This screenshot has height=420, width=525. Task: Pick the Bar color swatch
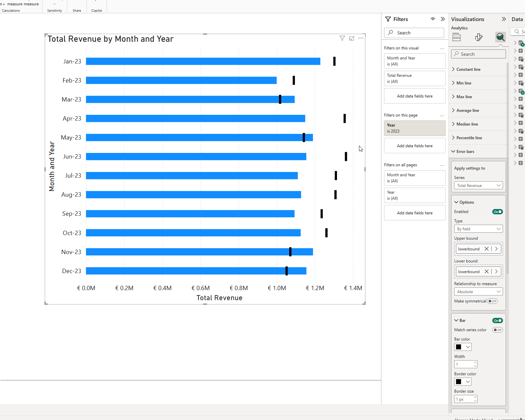(463, 347)
